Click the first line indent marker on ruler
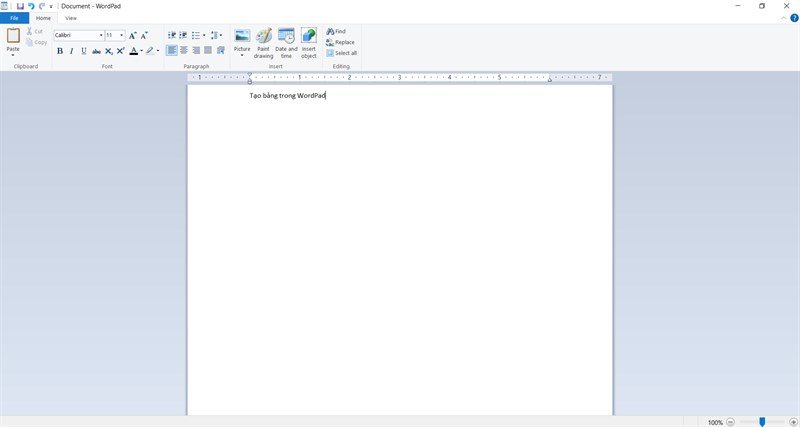The width and height of the screenshot is (800, 427). (x=249, y=74)
